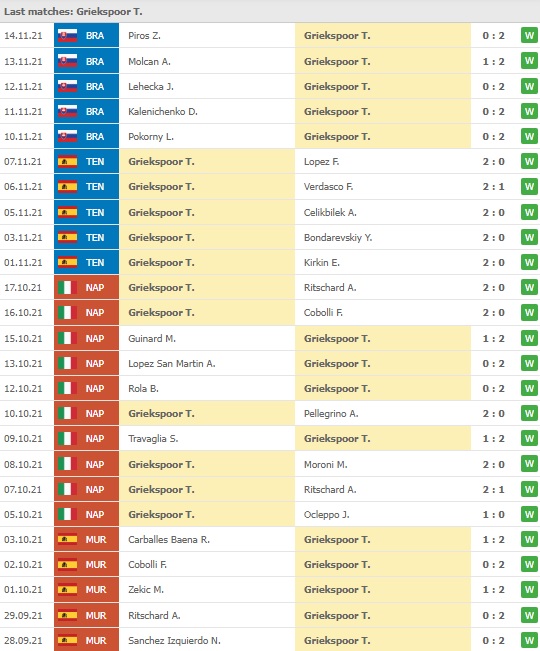This screenshot has width=540, height=651.
Task: Click the Spain flag on the 07.11.21 row
Action: tap(67, 162)
